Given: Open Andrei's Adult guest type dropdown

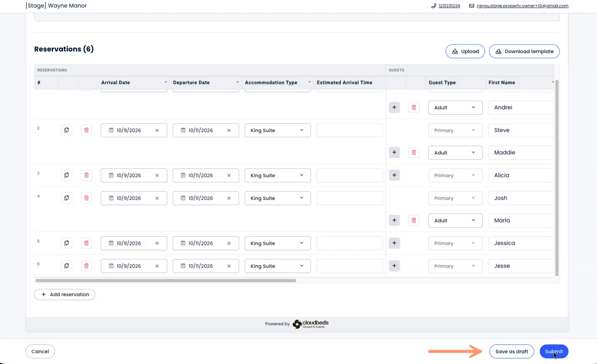Looking at the screenshot, I should tap(455, 107).
